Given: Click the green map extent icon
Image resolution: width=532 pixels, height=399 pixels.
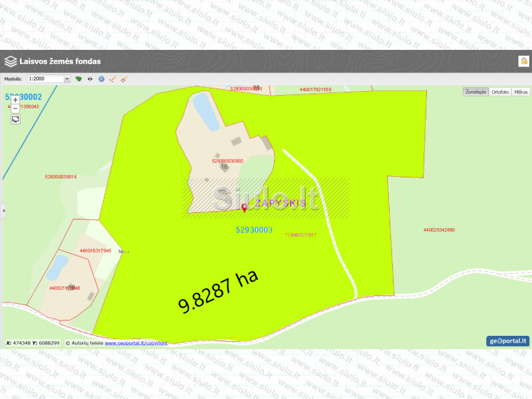Looking at the screenshot, I should (x=79, y=78).
